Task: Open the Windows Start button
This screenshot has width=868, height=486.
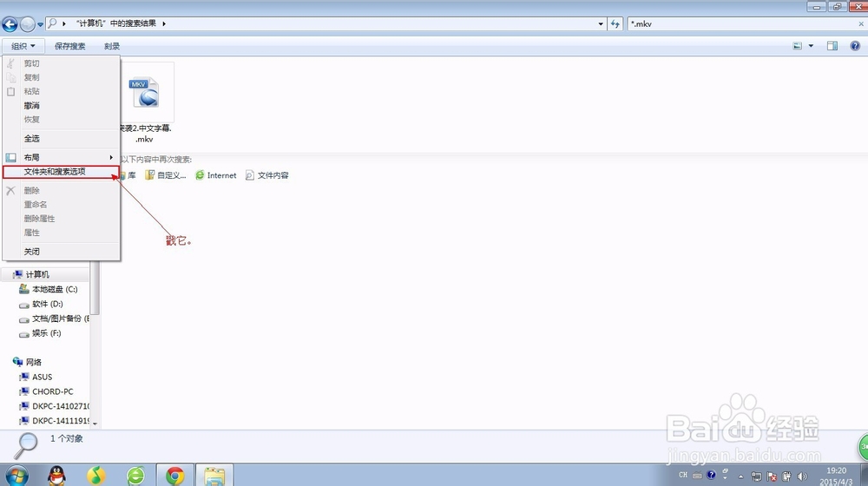Action: tap(16, 476)
